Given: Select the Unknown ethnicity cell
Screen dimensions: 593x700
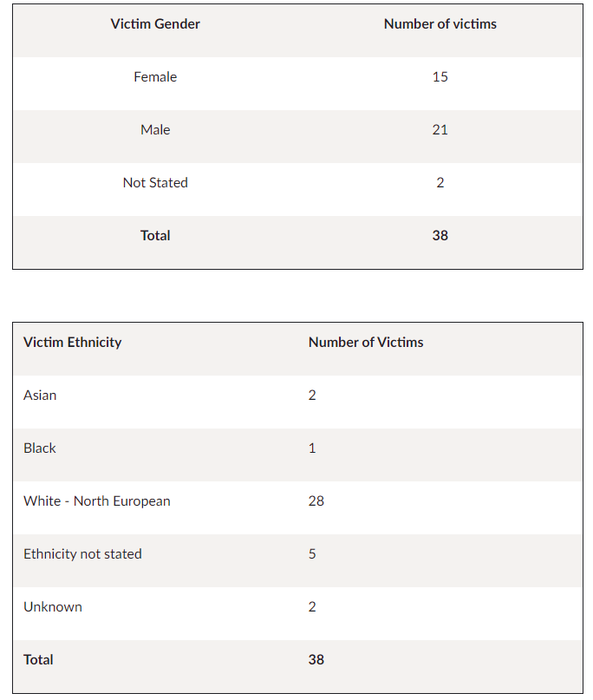Looking at the screenshot, I should click(53, 607).
